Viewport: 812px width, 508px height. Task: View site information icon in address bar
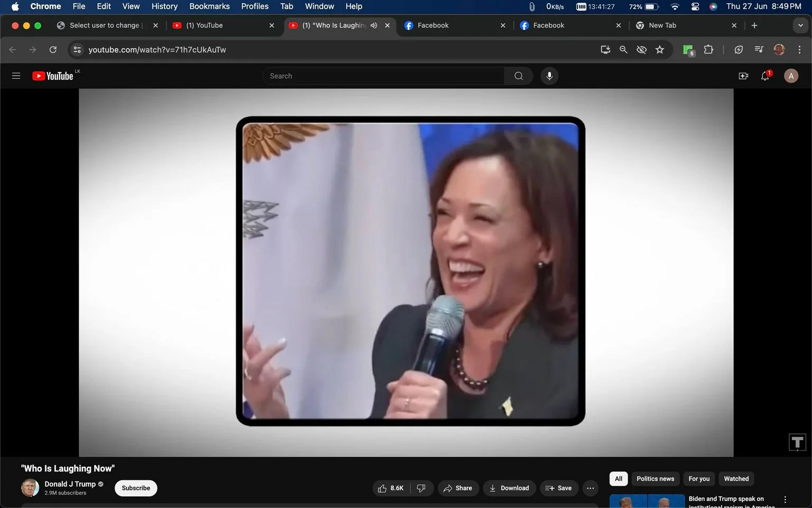[77, 49]
